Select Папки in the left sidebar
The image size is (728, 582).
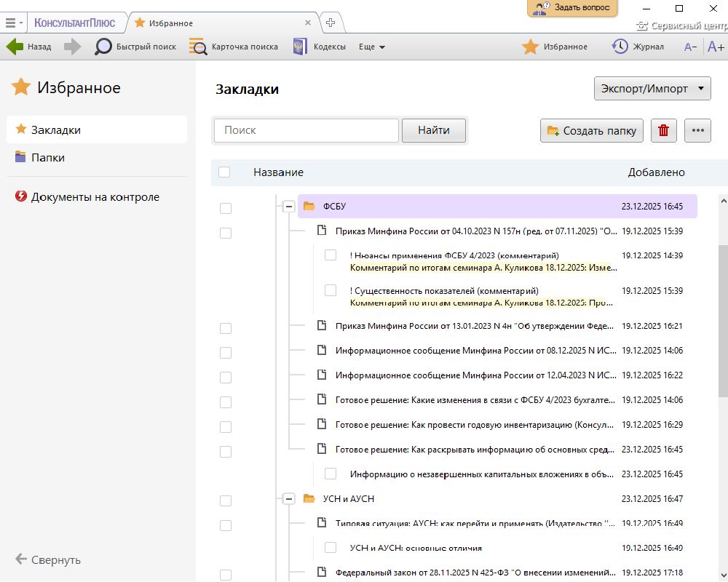[47, 157]
